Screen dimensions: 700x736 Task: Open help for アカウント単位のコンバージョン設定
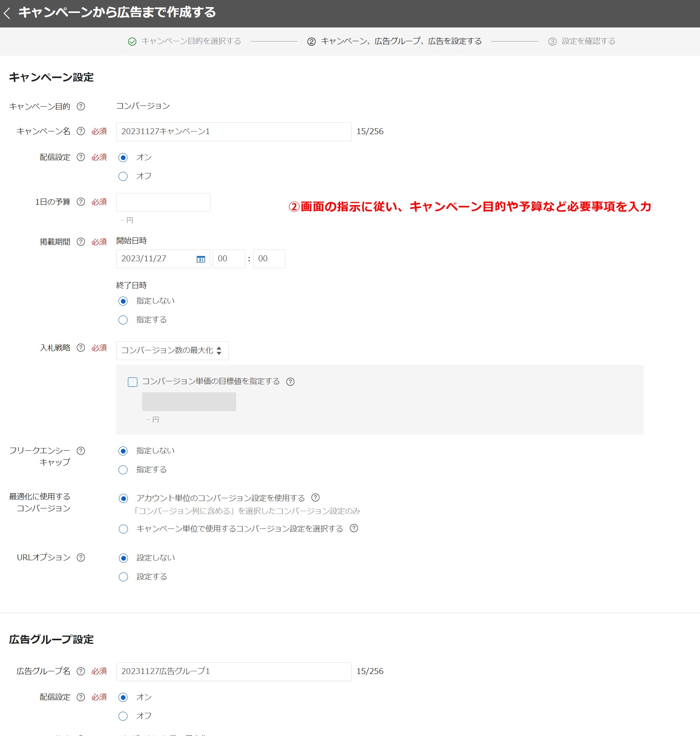point(315,497)
